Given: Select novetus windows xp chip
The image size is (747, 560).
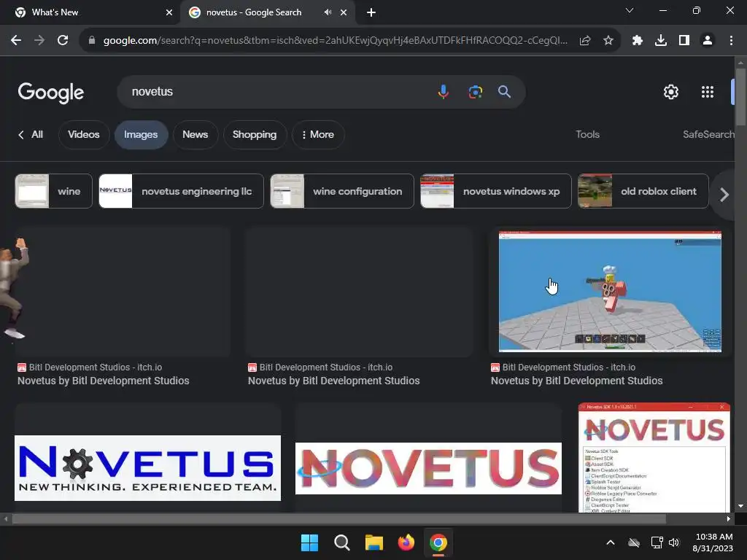Looking at the screenshot, I should tap(495, 191).
